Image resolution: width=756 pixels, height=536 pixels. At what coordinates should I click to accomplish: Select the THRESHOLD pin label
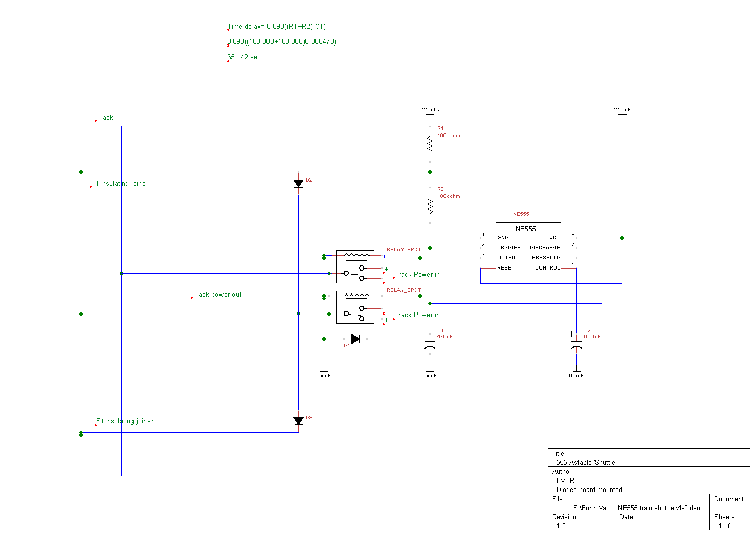point(545,258)
